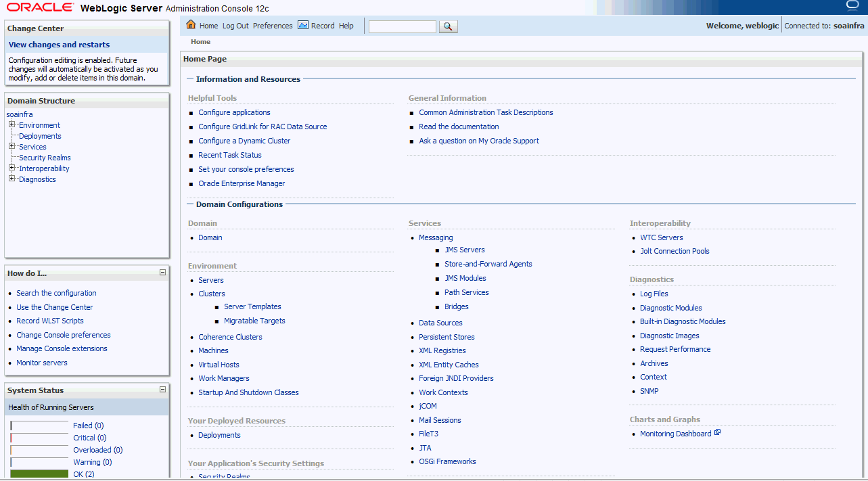Click the search input field
Viewport: 868px width, 481px height.
[x=403, y=26]
